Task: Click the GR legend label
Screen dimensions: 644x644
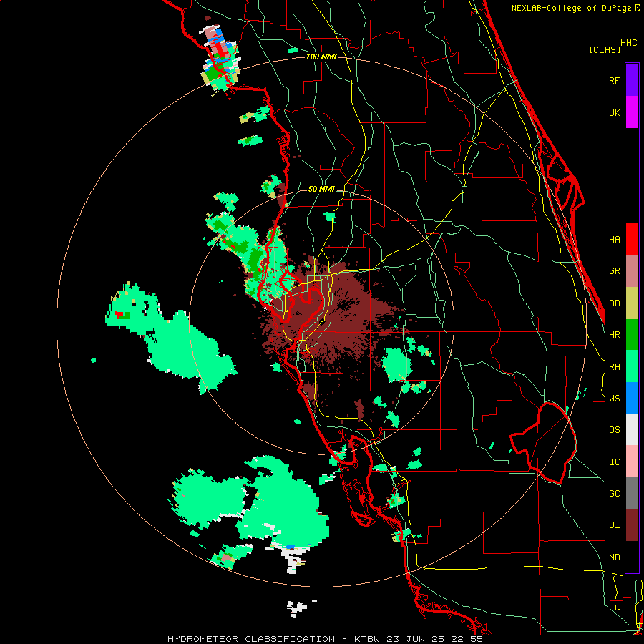Action: click(614, 271)
